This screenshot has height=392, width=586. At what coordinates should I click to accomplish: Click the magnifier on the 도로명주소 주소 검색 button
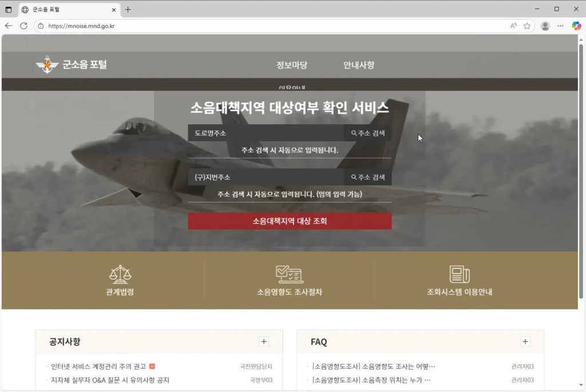tap(355, 133)
